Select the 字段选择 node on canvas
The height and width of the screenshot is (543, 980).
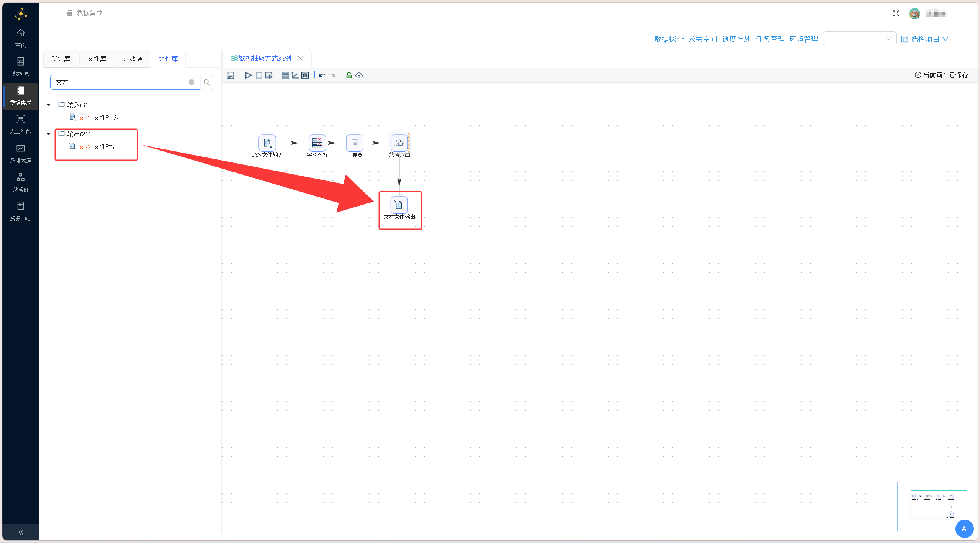(x=317, y=143)
